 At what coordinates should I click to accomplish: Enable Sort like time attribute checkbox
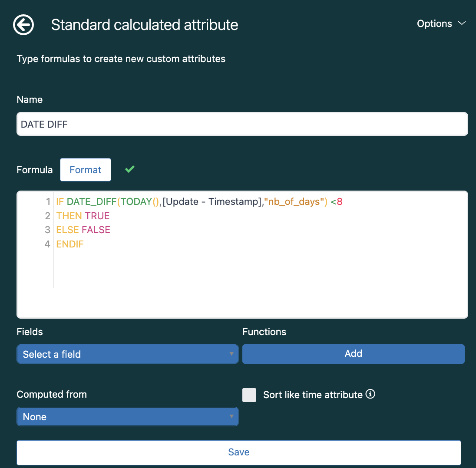[x=249, y=395]
